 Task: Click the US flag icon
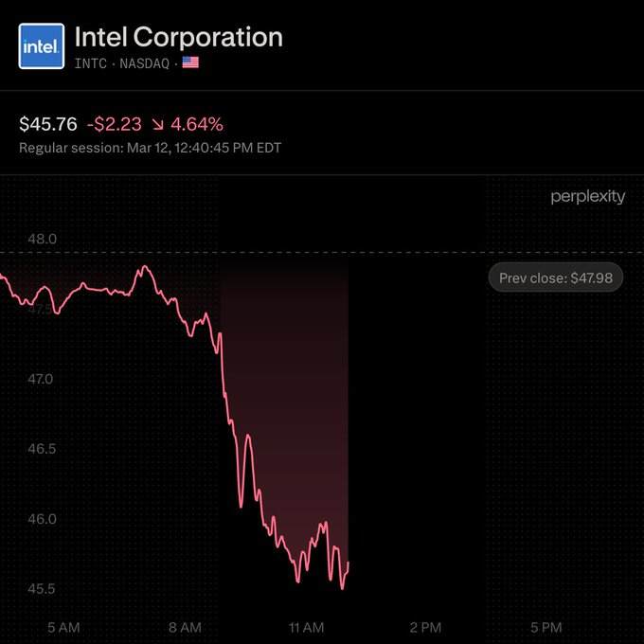[x=190, y=63]
